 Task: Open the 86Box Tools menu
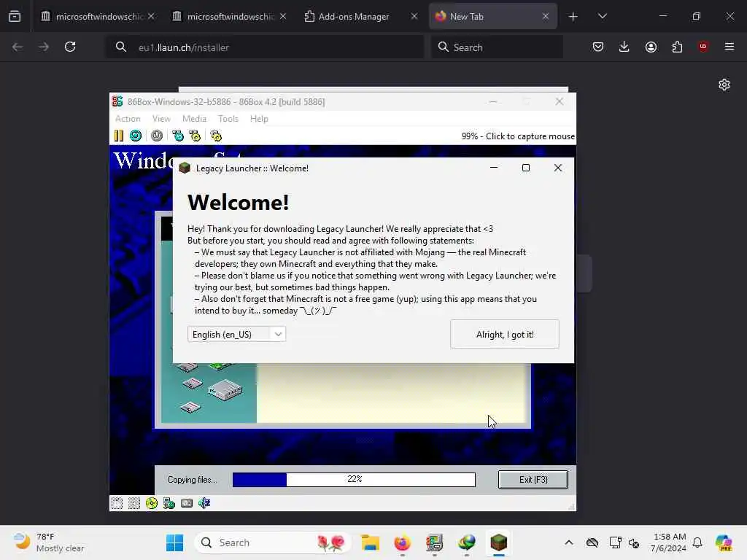(228, 119)
